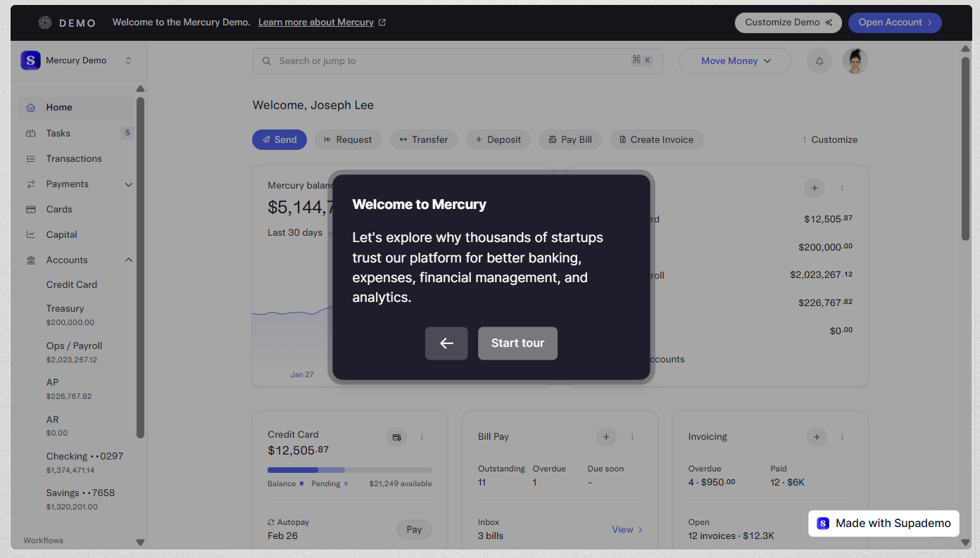This screenshot has height=558, width=980.
Task: Click the Payments arrows icon
Action: coord(30,184)
